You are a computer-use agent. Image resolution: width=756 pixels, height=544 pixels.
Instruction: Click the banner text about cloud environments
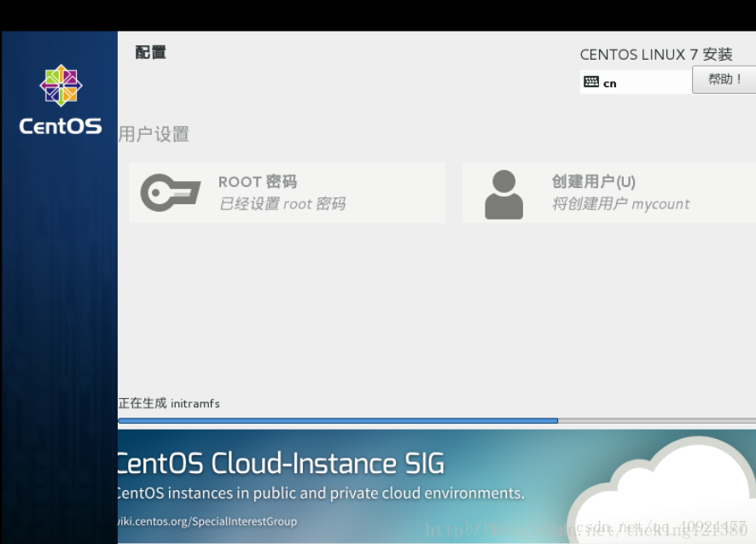point(321,494)
